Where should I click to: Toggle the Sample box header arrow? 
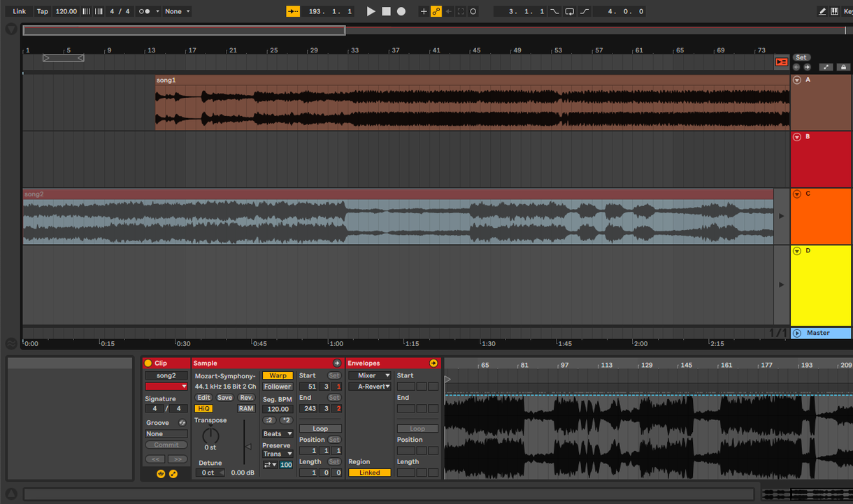[337, 363]
